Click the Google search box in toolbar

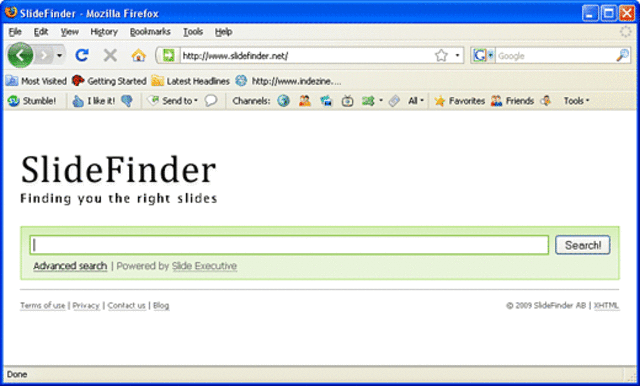click(555, 56)
